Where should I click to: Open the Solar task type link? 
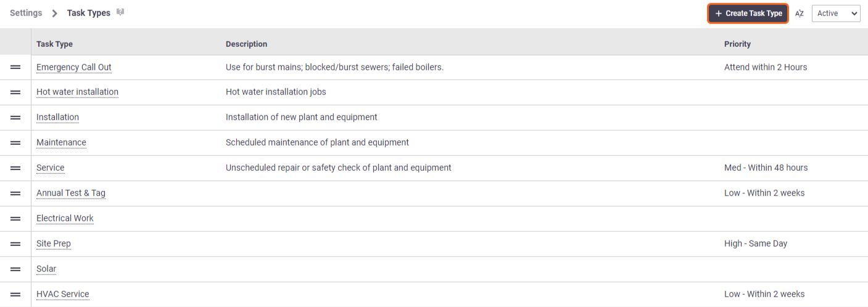(x=46, y=269)
